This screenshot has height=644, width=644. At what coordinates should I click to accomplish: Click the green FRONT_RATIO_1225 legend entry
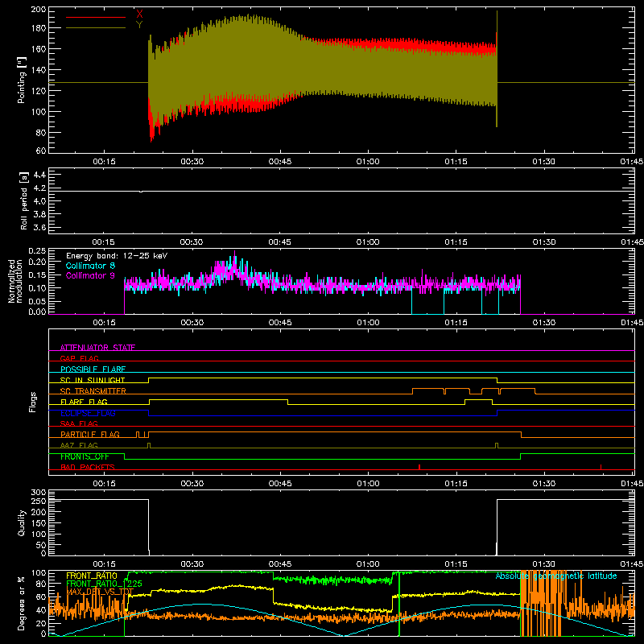click(x=104, y=584)
